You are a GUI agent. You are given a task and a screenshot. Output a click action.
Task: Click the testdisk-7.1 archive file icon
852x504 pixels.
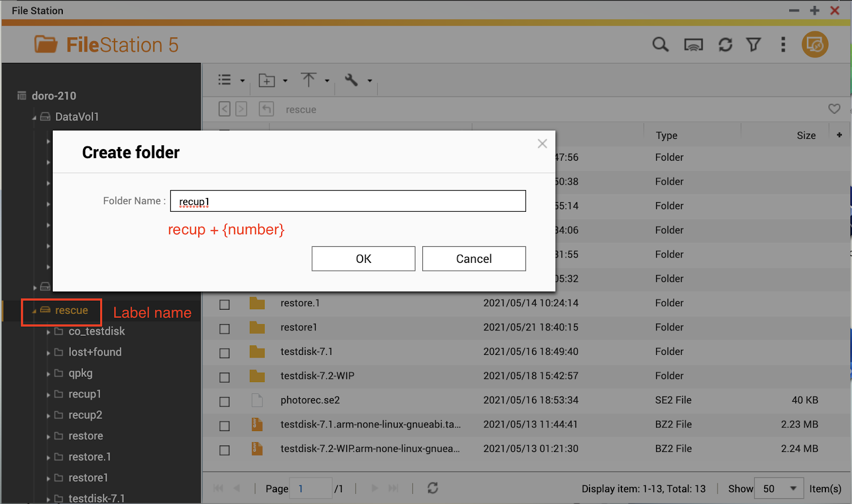[257, 424]
